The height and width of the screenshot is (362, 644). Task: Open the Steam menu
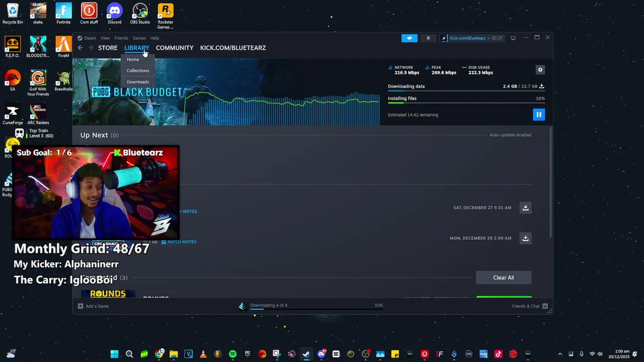coord(87,38)
